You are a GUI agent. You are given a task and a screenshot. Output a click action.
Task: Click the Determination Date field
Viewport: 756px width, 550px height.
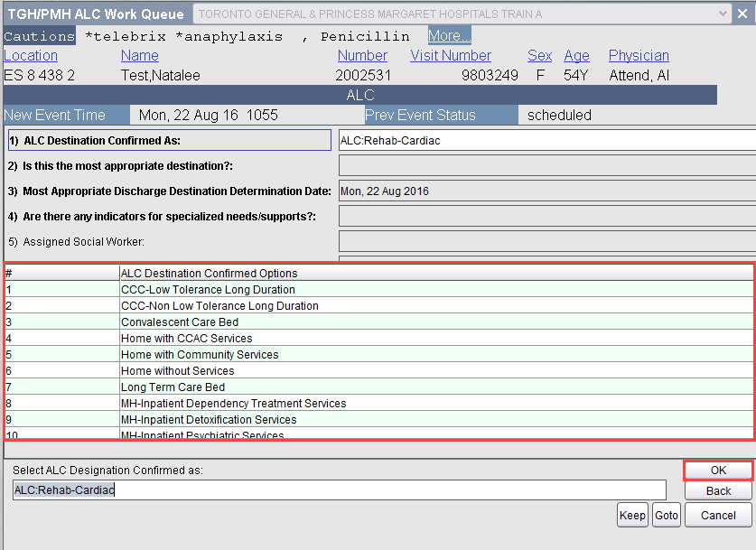pyautogui.click(x=547, y=191)
